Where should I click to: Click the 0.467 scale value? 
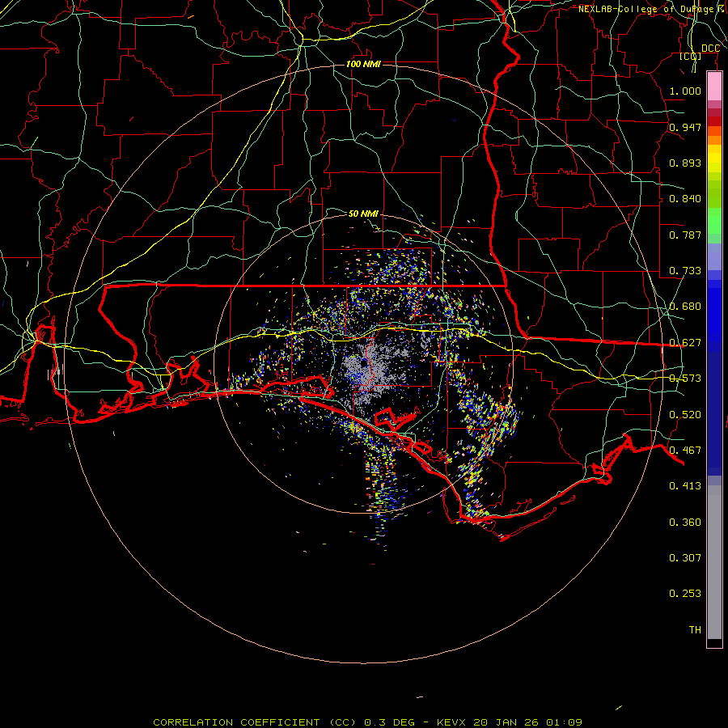pyautogui.click(x=685, y=451)
